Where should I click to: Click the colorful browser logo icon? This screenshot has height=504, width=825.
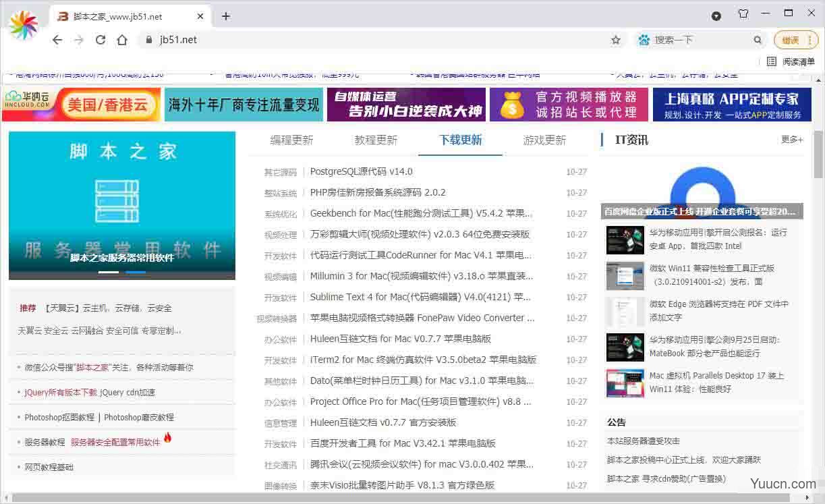[24, 25]
